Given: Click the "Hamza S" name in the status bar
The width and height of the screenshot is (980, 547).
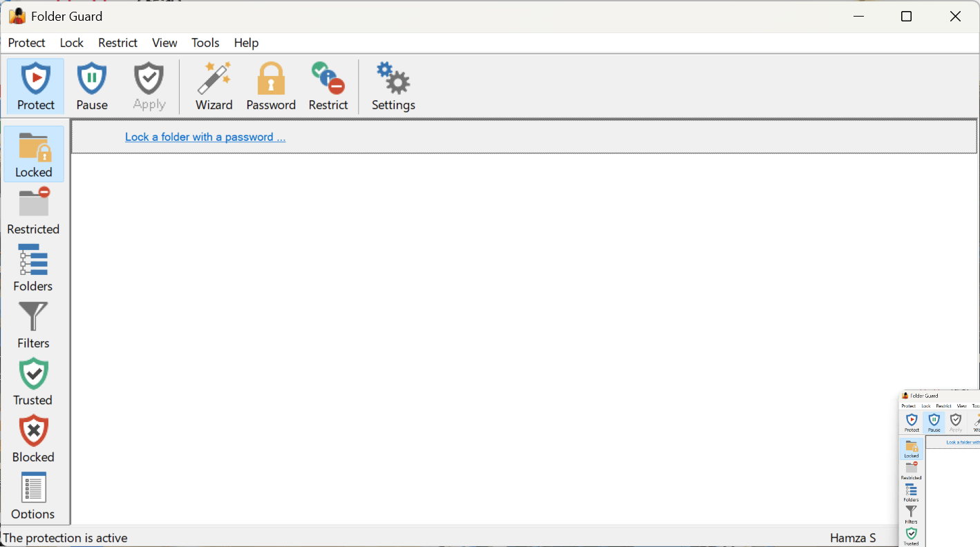Looking at the screenshot, I should coord(853,538).
